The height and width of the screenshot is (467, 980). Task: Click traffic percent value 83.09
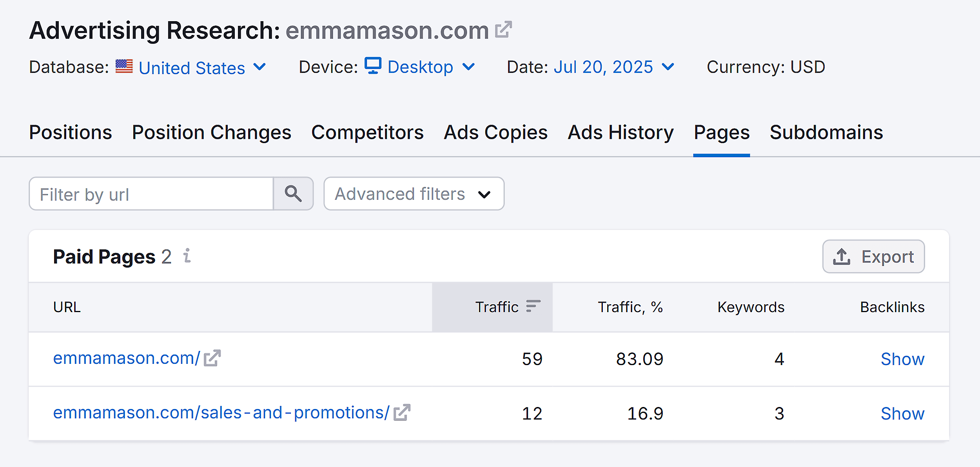pyautogui.click(x=639, y=359)
